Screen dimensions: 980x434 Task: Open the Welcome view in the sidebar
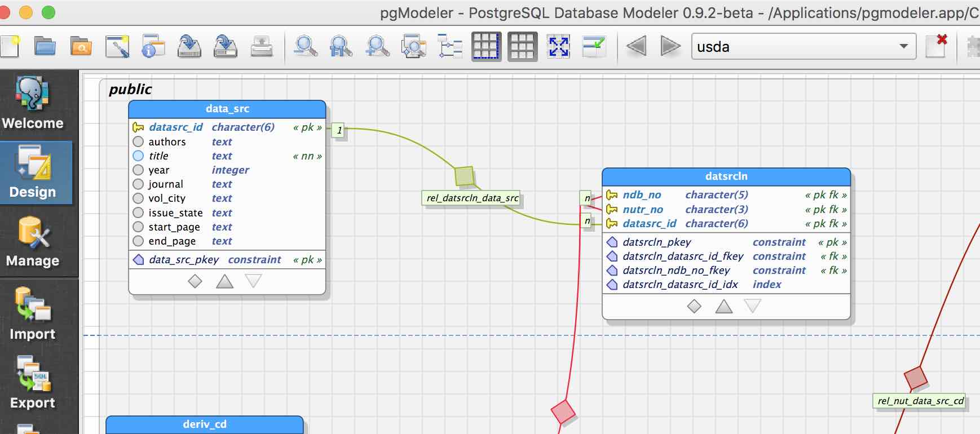click(x=33, y=104)
